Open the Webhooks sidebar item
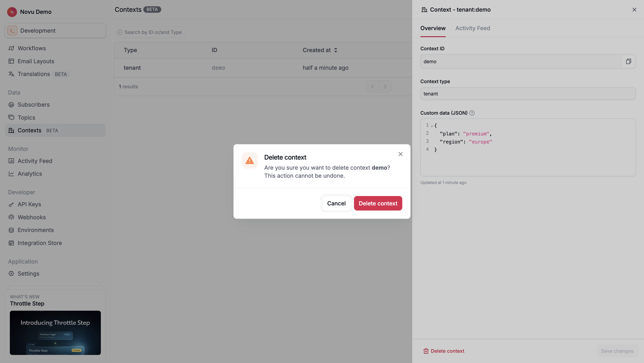 click(32, 217)
